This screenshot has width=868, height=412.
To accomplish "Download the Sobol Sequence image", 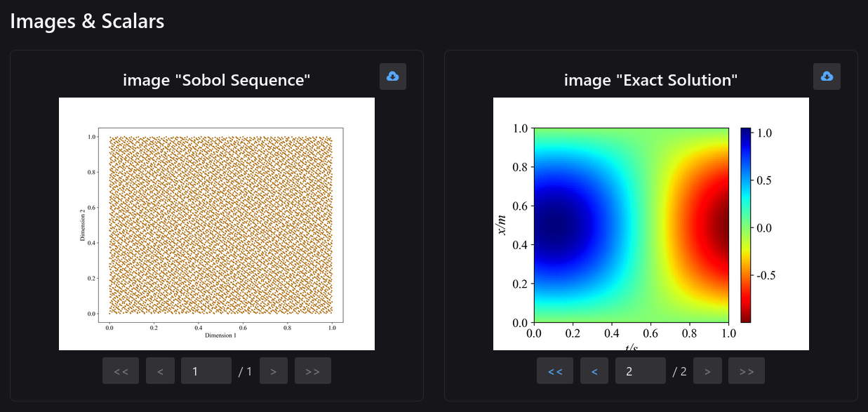I will click(393, 77).
